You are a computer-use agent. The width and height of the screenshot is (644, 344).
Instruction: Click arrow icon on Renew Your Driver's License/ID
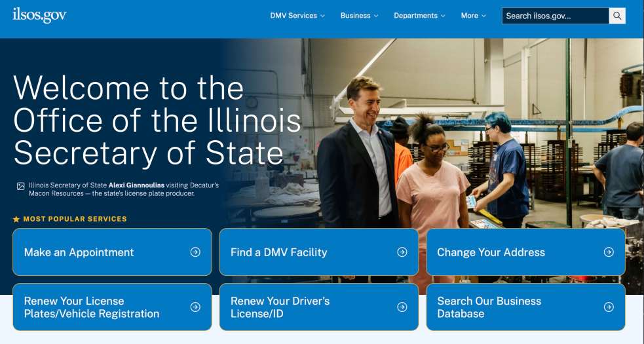pyautogui.click(x=402, y=307)
